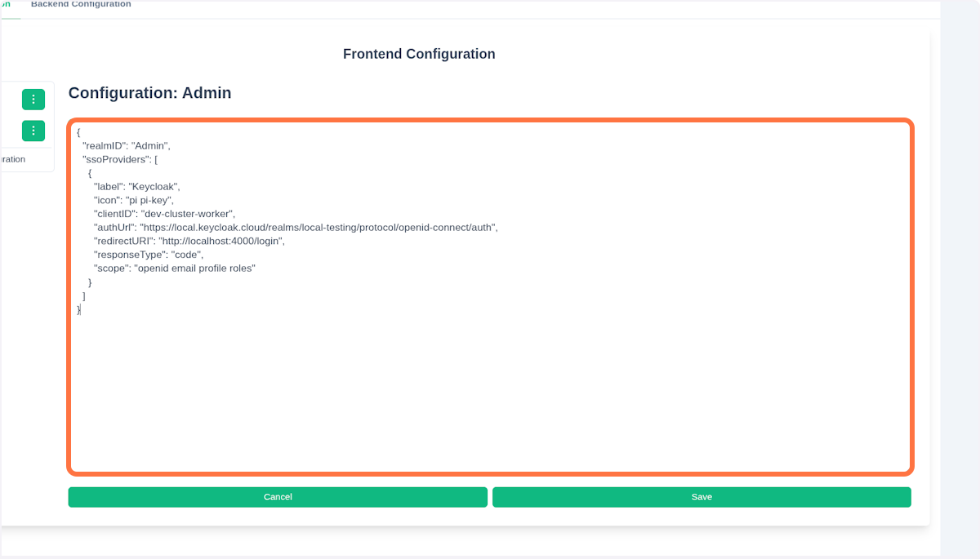The height and width of the screenshot is (559, 980).
Task: Place cursor on the "ssoProviders" line
Action: point(119,159)
